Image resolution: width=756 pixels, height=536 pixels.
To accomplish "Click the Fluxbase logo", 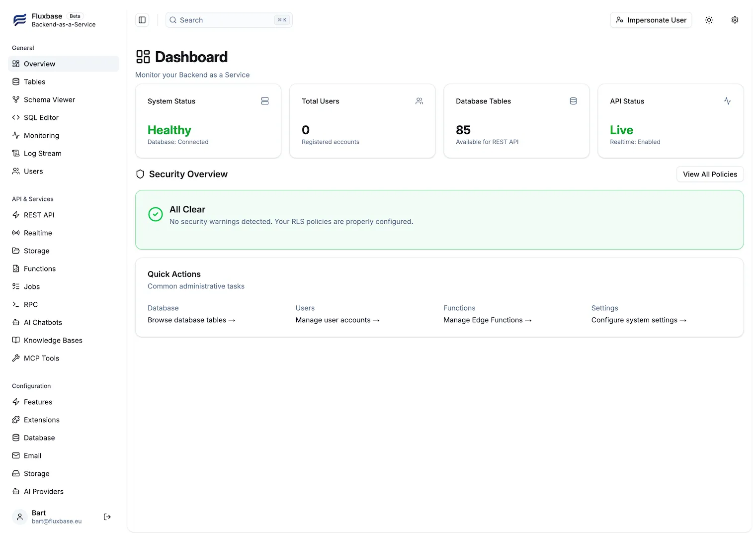I will (x=19, y=20).
